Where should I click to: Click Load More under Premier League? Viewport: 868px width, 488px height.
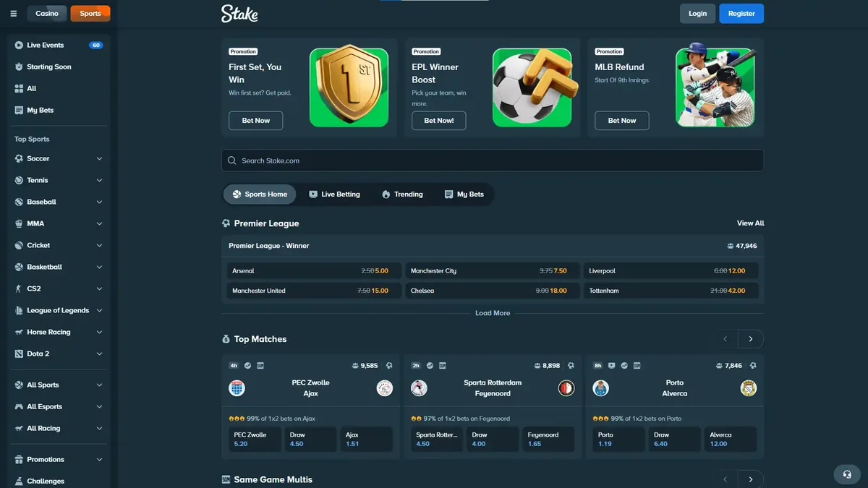[x=493, y=313]
